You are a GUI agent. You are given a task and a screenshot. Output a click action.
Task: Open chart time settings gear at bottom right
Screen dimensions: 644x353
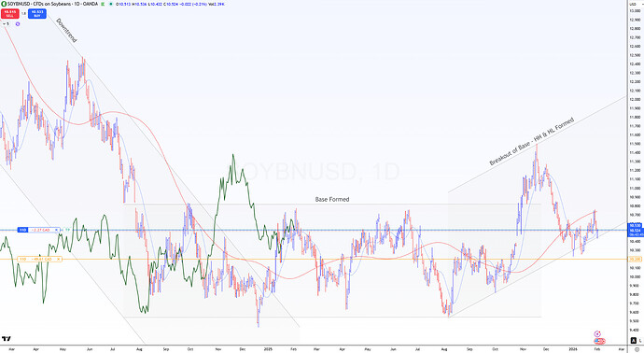[x=637, y=349]
